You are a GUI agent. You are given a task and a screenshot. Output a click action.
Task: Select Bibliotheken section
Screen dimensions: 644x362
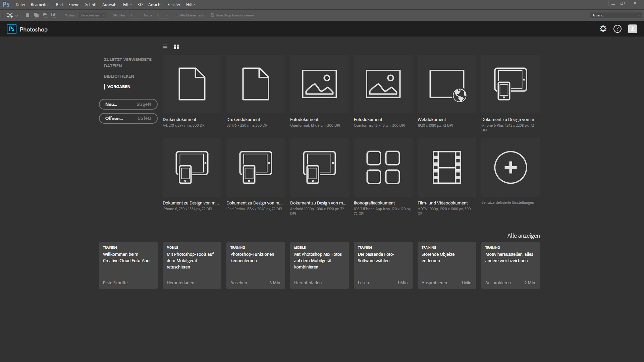click(x=119, y=76)
